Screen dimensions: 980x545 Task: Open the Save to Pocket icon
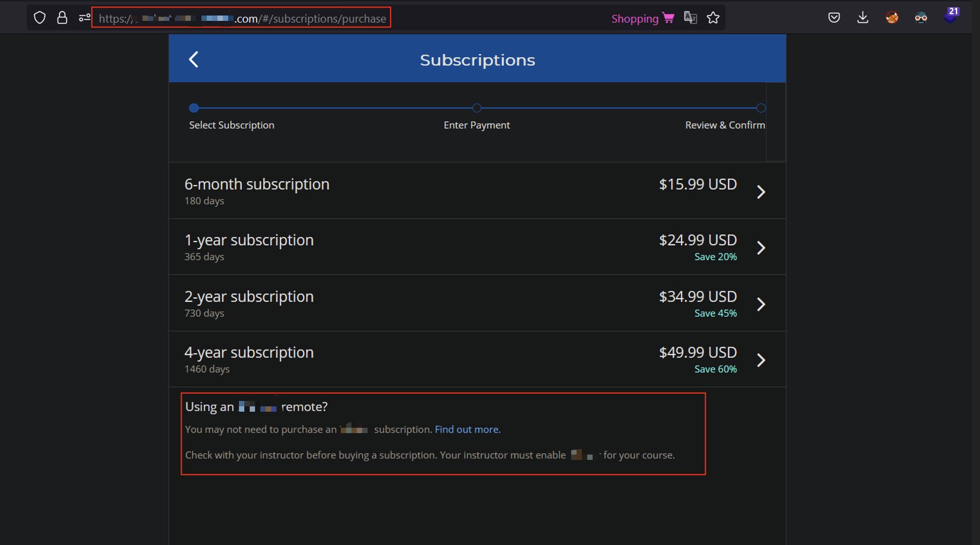coord(834,18)
